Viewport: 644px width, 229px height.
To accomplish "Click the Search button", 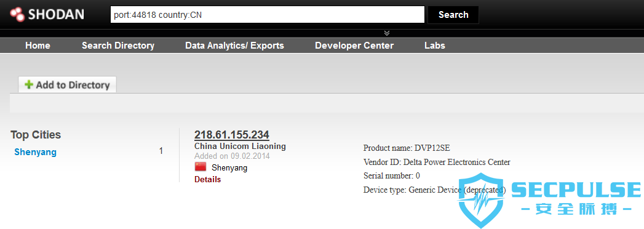I will coord(453,15).
